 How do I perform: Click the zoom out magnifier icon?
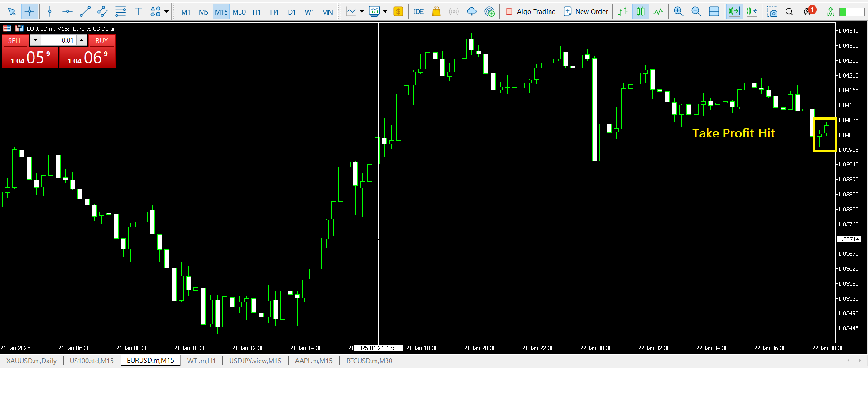[696, 12]
